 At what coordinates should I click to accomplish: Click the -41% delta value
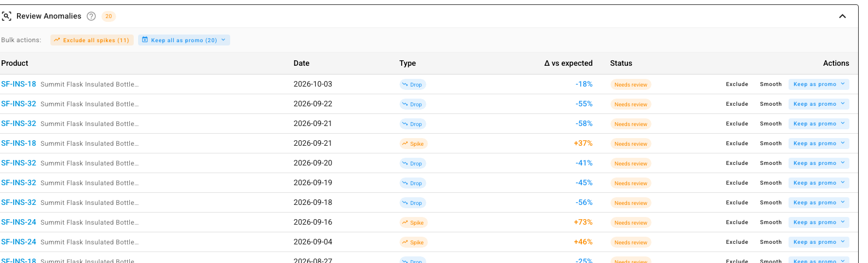pyautogui.click(x=584, y=163)
